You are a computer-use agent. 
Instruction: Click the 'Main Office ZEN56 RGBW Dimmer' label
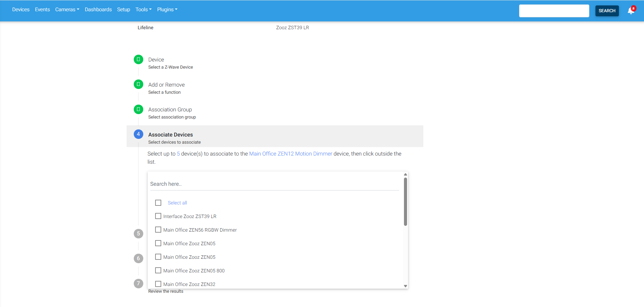point(200,230)
